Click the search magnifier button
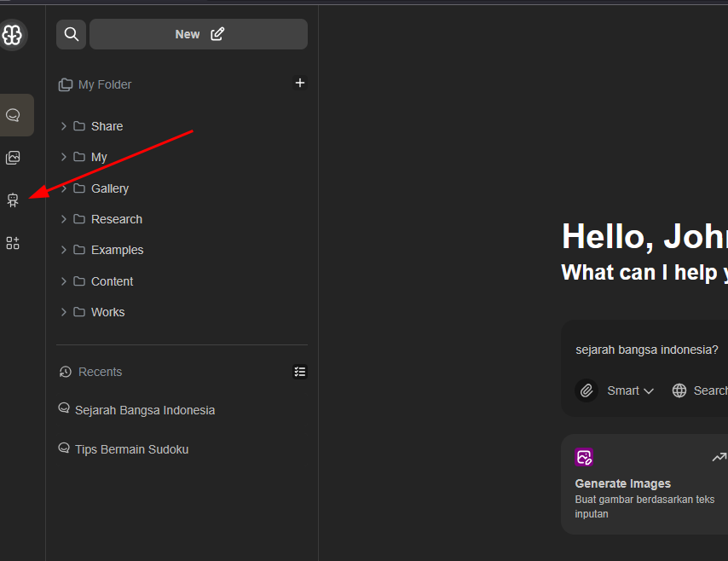This screenshot has height=561, width=728. [72, 34]
